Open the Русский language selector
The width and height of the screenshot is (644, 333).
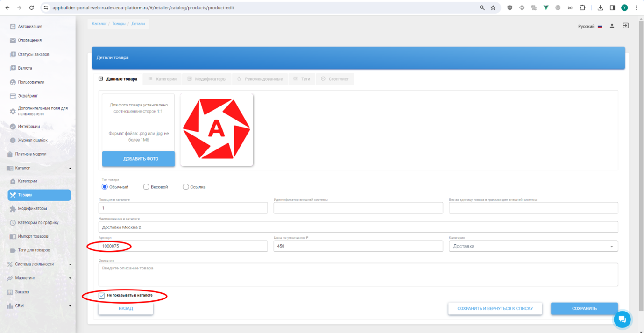(590, 27)
